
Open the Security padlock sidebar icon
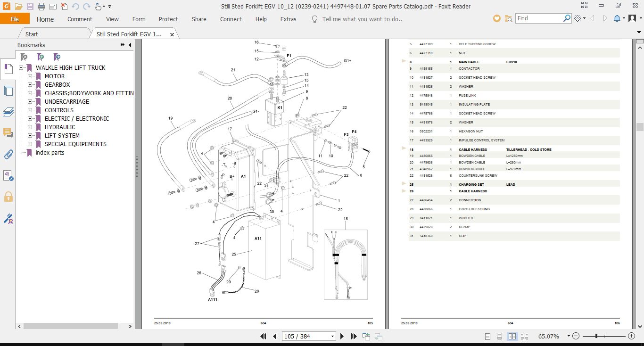8,197
